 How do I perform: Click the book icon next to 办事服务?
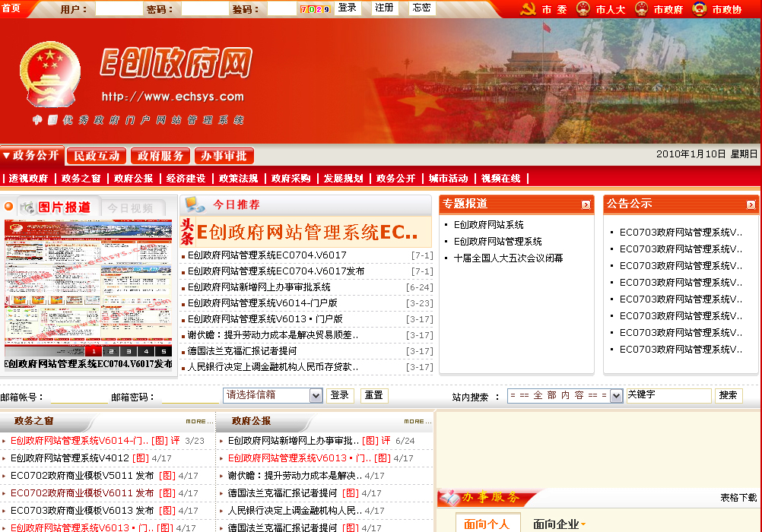449,499
